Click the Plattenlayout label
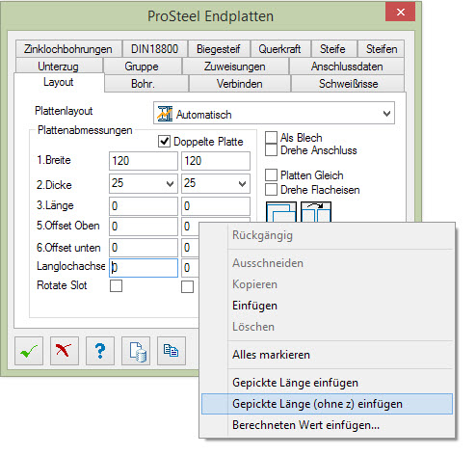The width and height of the screenshot is (476, 455). coord(64,111)
